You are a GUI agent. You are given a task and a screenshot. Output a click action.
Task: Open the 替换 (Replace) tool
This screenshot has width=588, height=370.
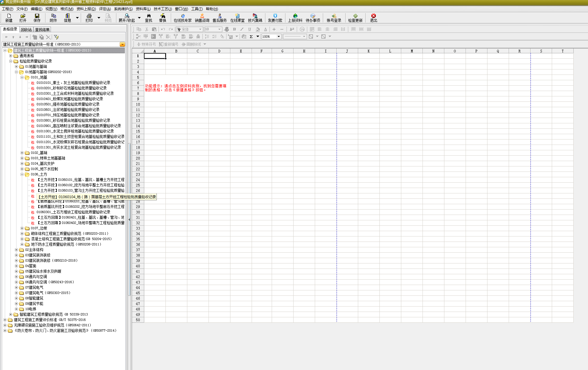(162, 18)
